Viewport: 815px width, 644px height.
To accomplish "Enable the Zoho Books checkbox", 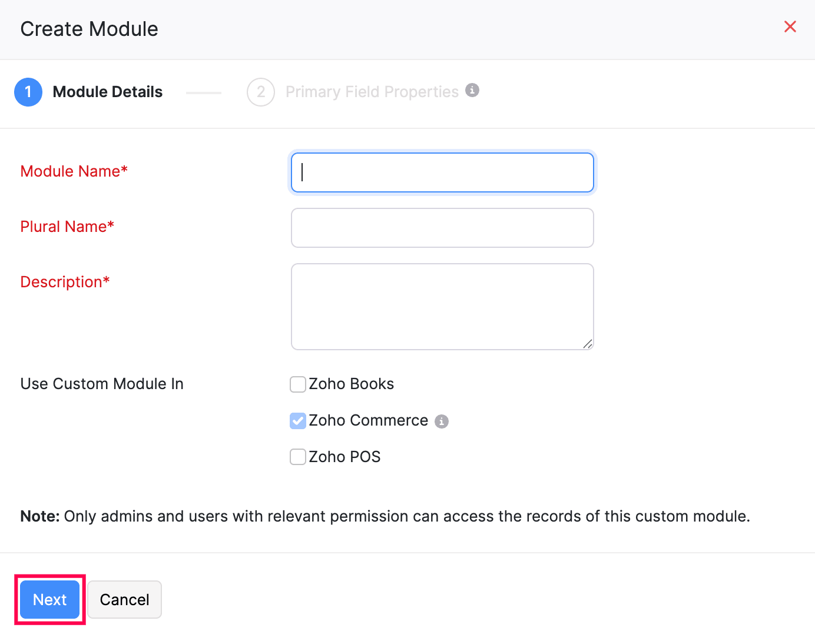I will click(298, 384).
